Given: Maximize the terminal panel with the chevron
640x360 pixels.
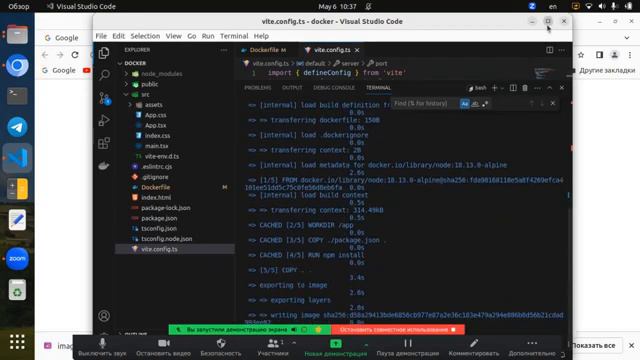Looking at the screenshot, I should pos(549,88).
